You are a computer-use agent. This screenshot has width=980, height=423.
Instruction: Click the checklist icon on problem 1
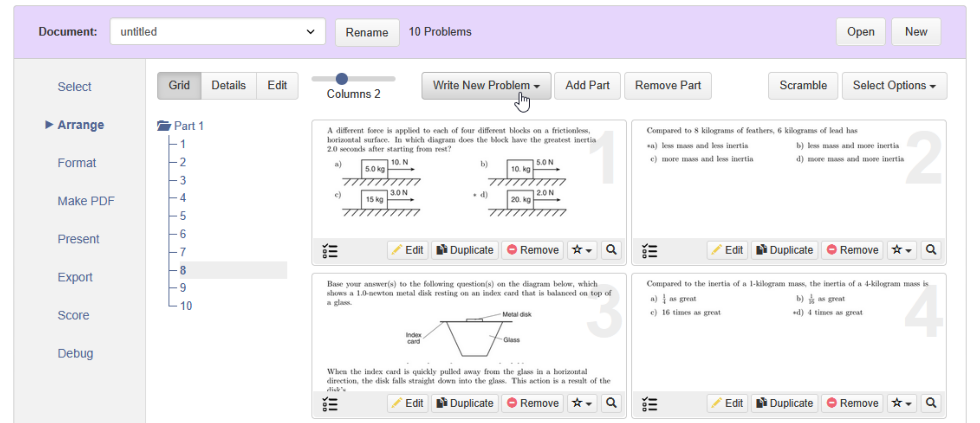point(330,250)
